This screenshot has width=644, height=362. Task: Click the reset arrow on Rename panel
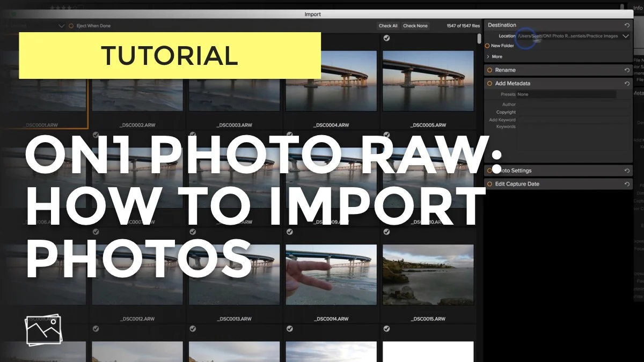click(626, 70)
